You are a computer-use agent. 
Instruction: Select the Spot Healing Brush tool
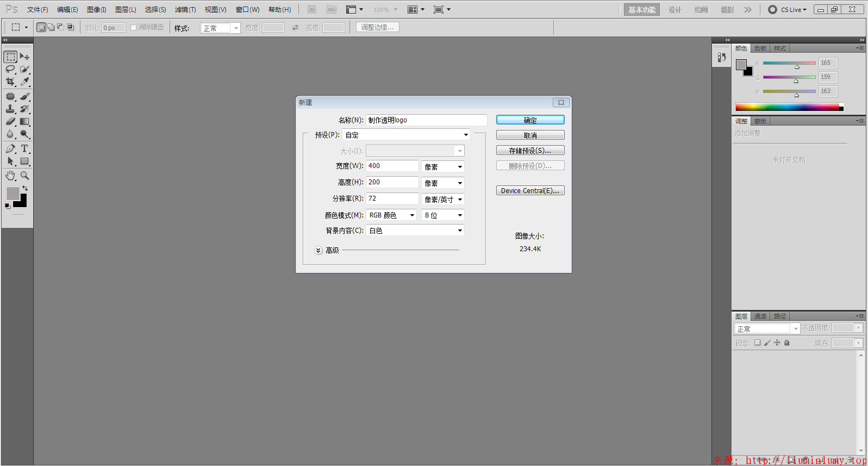(x=10, y=96)
